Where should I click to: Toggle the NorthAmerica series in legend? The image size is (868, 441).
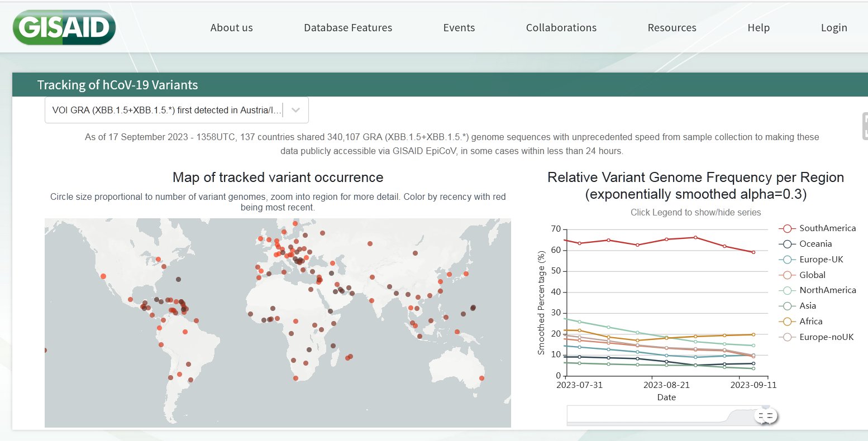click(827, 290)
